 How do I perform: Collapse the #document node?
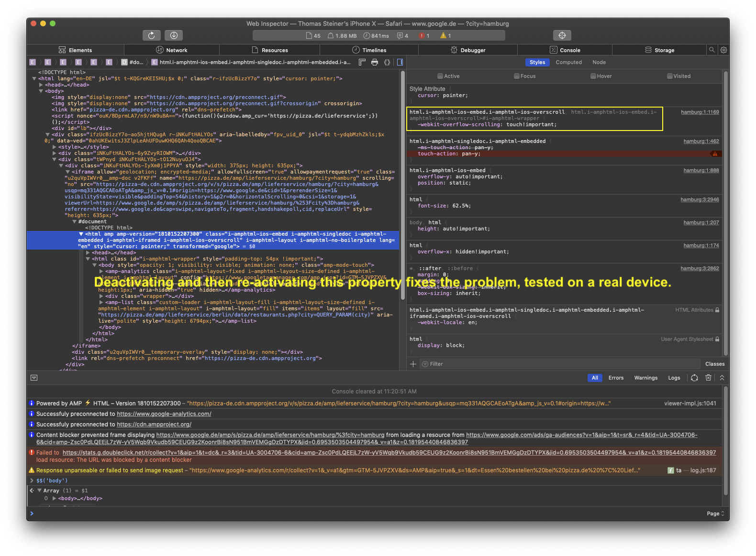(74, 222)
